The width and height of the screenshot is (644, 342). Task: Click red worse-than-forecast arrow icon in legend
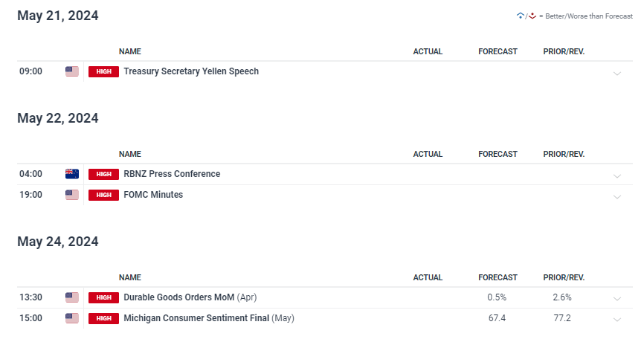pyautogui.click(x=532, y=16)
